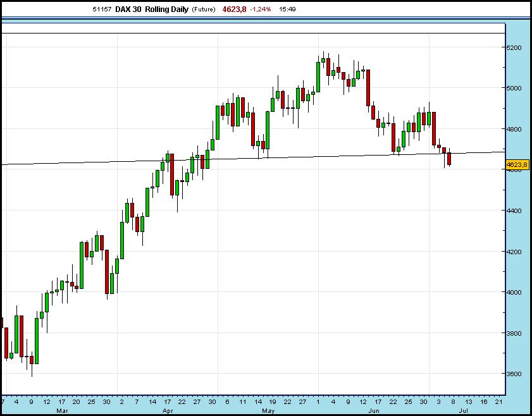Screen dimensions: 532x416
Task: Click the 4000 price axis label
Action: [515, 293]
